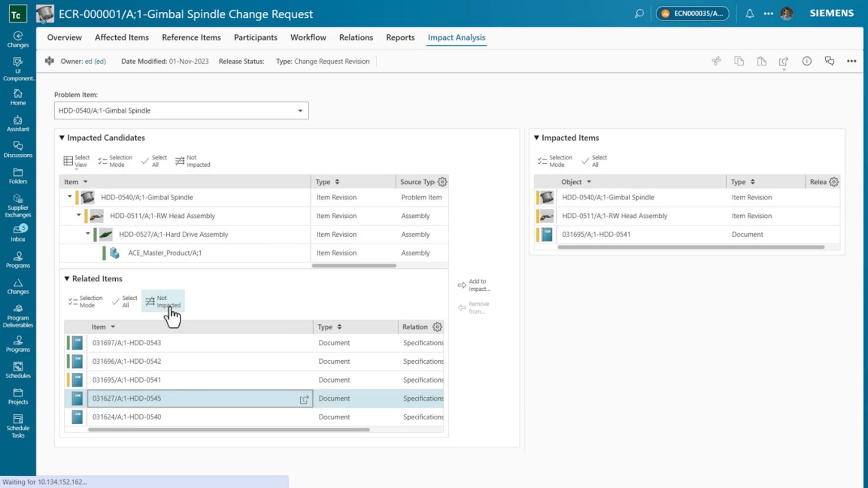Open the owner link ed (ed)
The width and height of the screenshot is (868, 488).
(96, 61)
